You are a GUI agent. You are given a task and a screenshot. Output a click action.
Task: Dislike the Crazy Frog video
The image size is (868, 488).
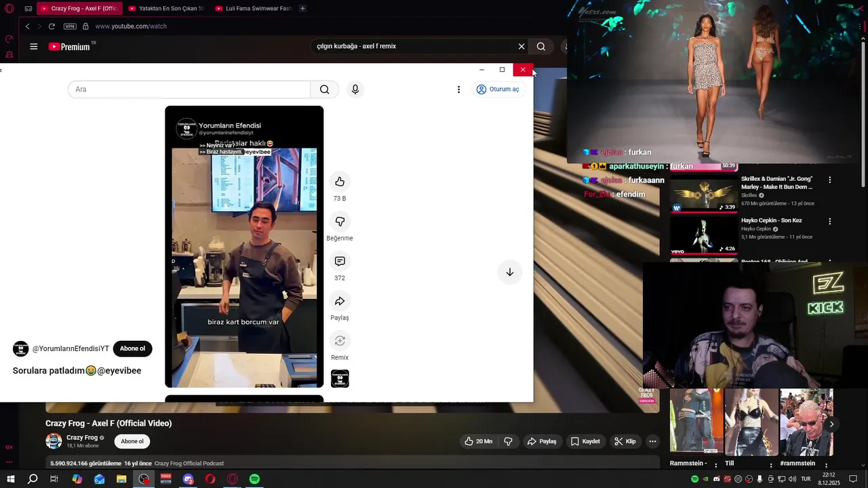[x=508, y=441]
